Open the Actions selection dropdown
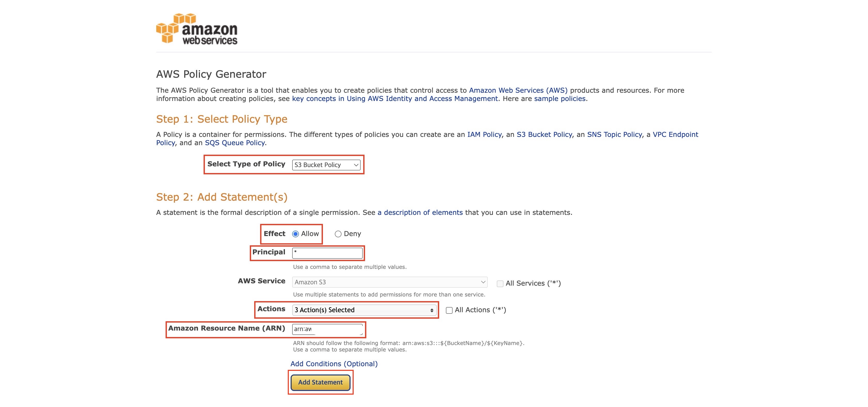The width and height of the screenshot is (868, 407). (364, 310)
